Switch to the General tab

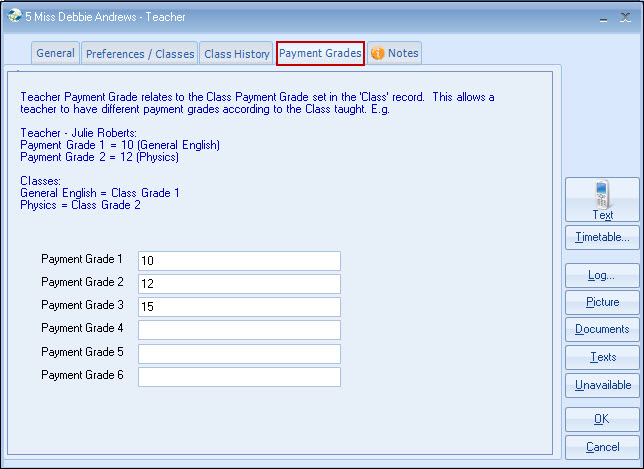(x=55, y=53)
